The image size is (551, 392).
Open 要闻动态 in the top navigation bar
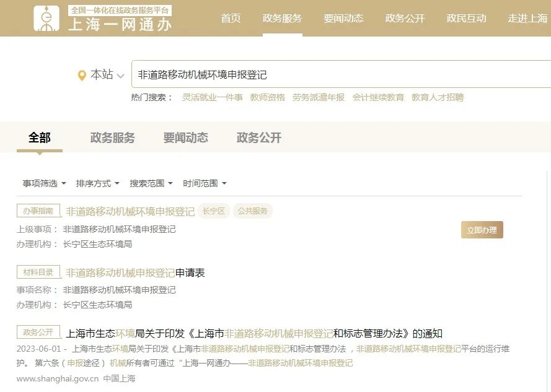(343, 19)
